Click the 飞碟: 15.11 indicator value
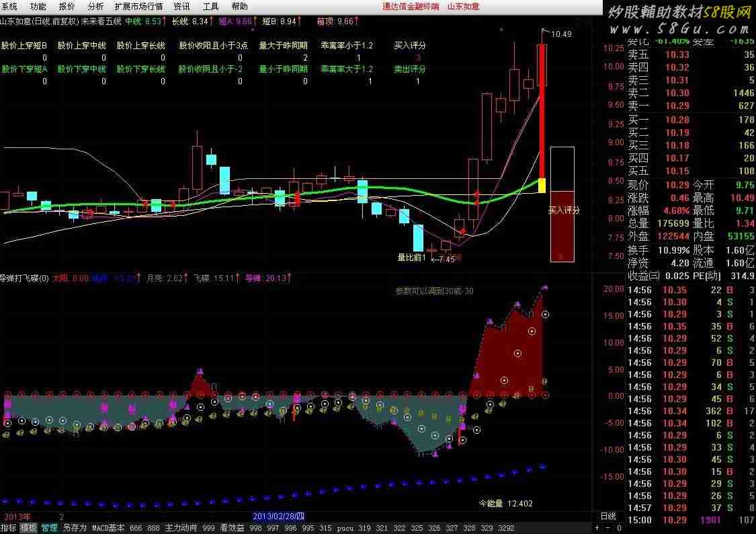The width and height of the screenshot is (756, 534). pos(216,278)
